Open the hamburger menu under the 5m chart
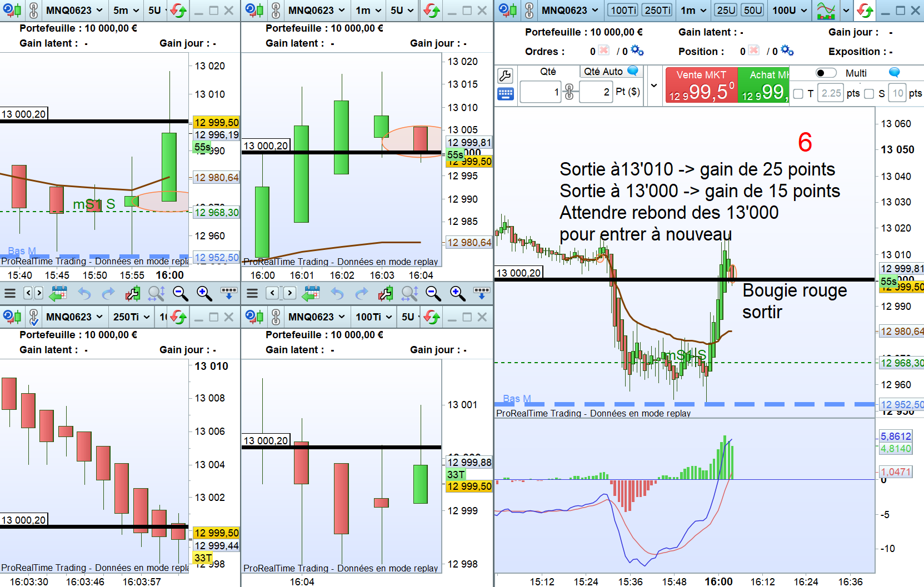Viewport: 924px width, 587px height. coord(10,293)
